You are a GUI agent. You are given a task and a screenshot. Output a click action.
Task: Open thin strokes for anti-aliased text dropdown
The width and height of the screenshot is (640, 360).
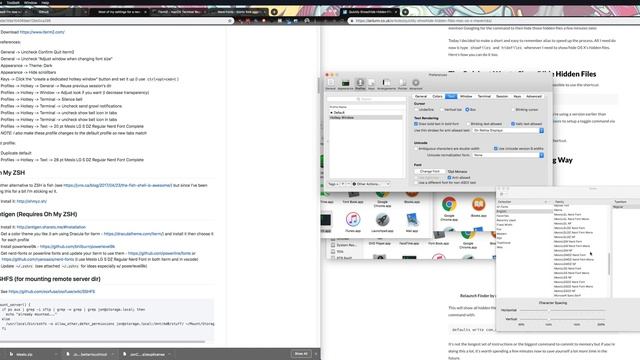(508, 130)
